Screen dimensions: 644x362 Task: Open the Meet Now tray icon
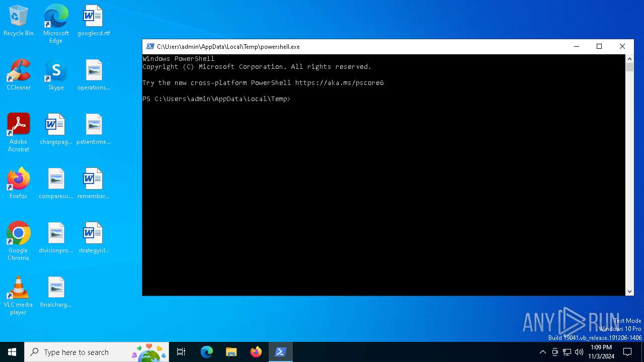[x=555, y=352]
